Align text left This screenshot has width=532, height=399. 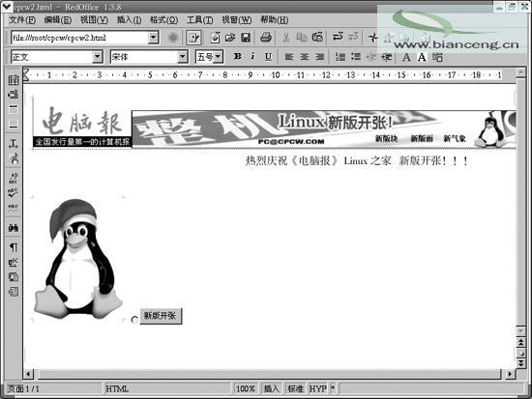(x=289, y=57)
